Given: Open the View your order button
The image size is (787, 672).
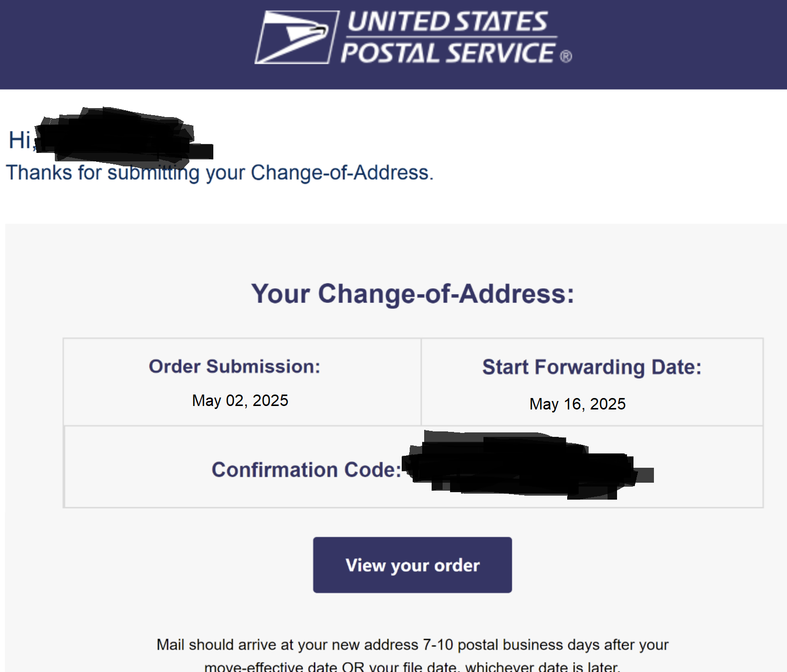Looking at the screenshot, I should (412, 565).
